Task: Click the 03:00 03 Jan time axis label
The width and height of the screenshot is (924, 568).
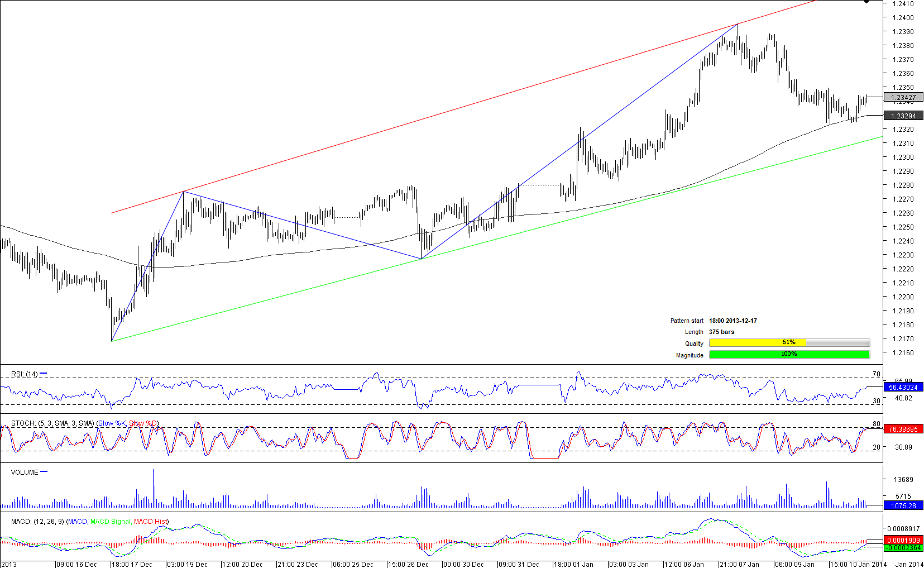Action: coord(629,564)
